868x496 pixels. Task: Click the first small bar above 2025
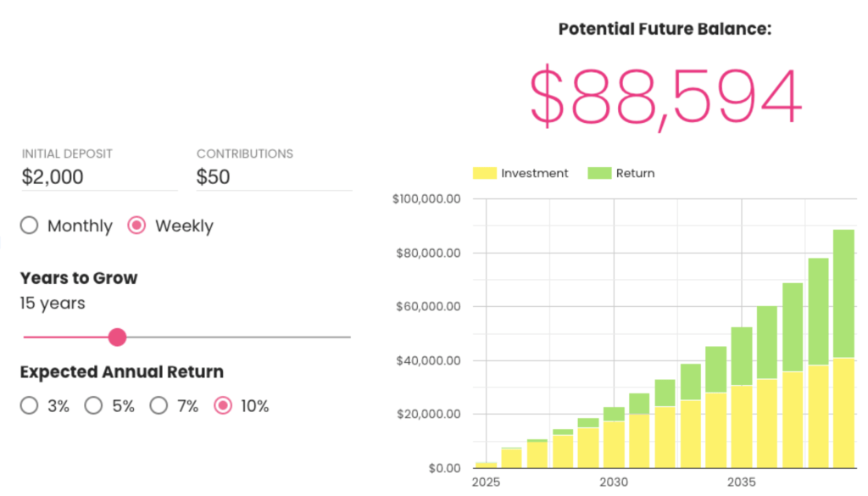pos(487,463)
